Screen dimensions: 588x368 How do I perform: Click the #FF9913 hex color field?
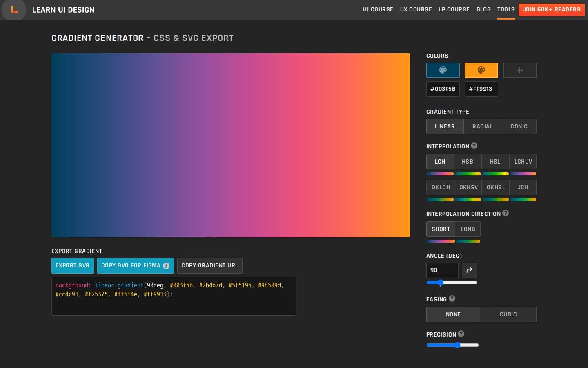coord(481,89)
